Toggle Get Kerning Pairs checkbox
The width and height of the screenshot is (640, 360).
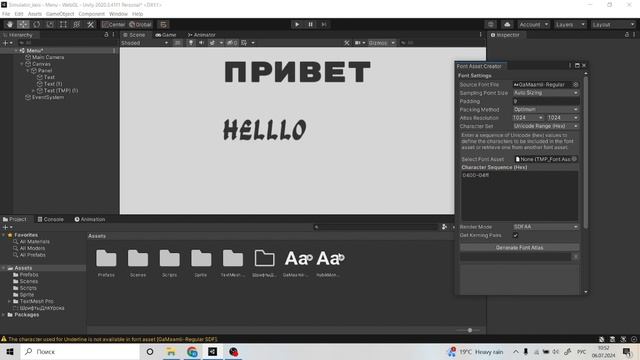pyautogui.click(x=516, y=235)
